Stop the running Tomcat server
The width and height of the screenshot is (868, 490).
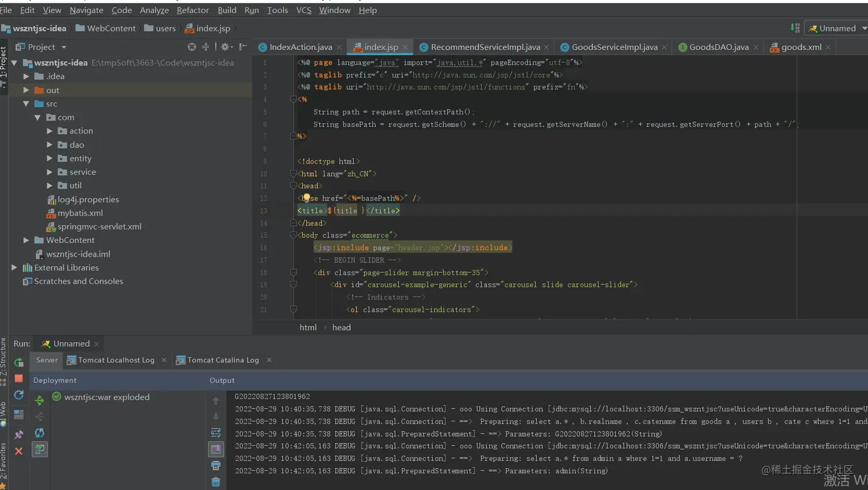click(18, 379)
